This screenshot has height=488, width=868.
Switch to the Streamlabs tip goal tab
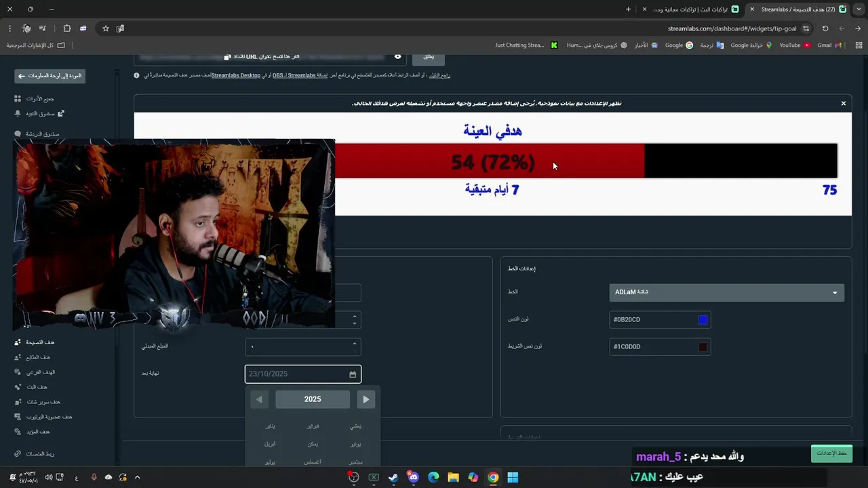coord(797,9)
